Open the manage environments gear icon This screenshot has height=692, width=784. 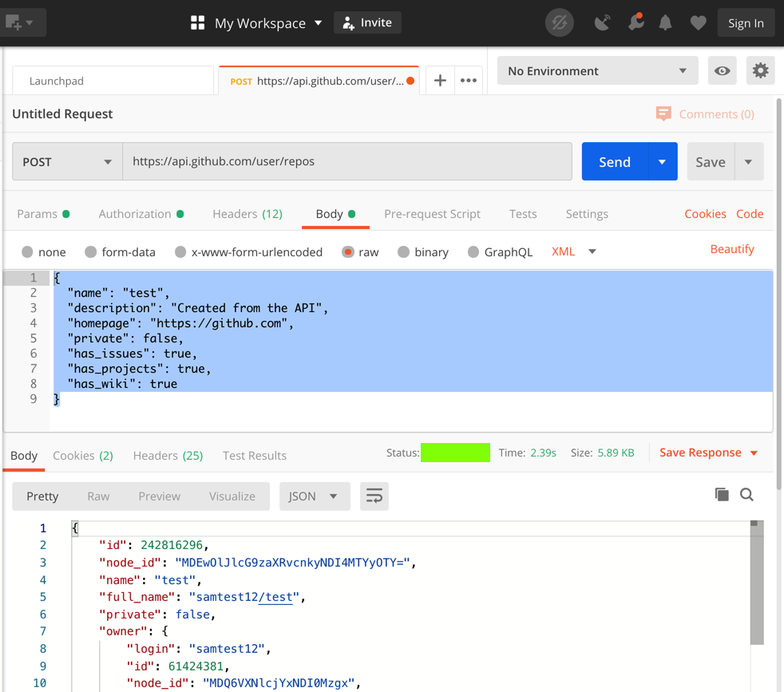[x=760, y=70]
